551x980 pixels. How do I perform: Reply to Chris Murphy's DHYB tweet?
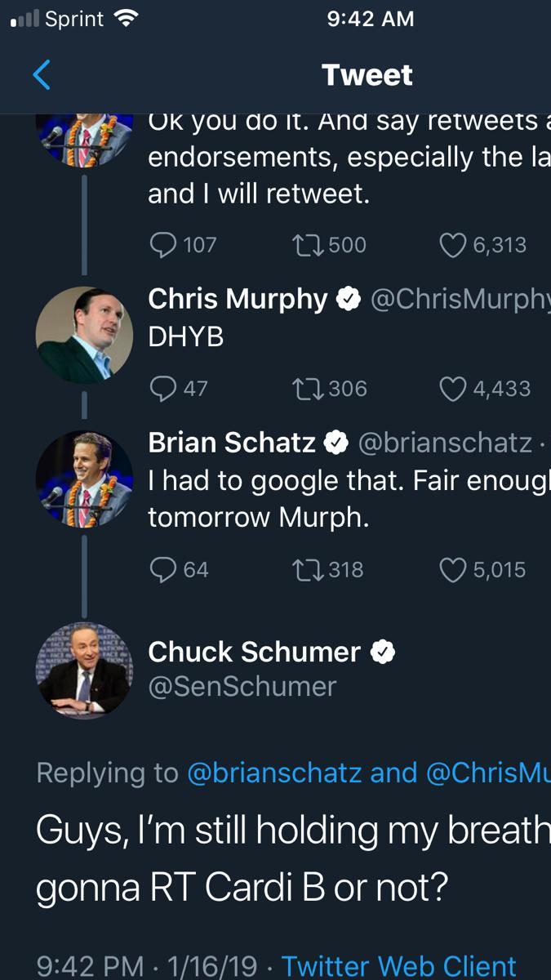click(x=165, y=388)
